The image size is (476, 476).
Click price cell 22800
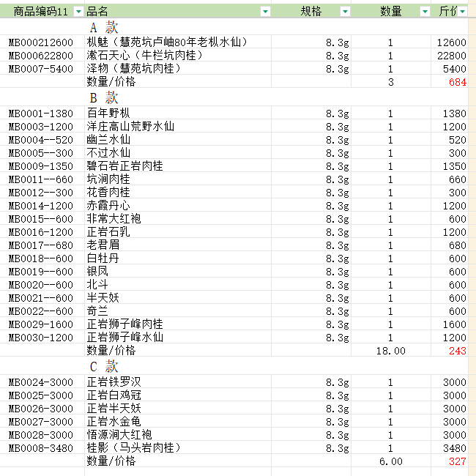tap(451, 55)
